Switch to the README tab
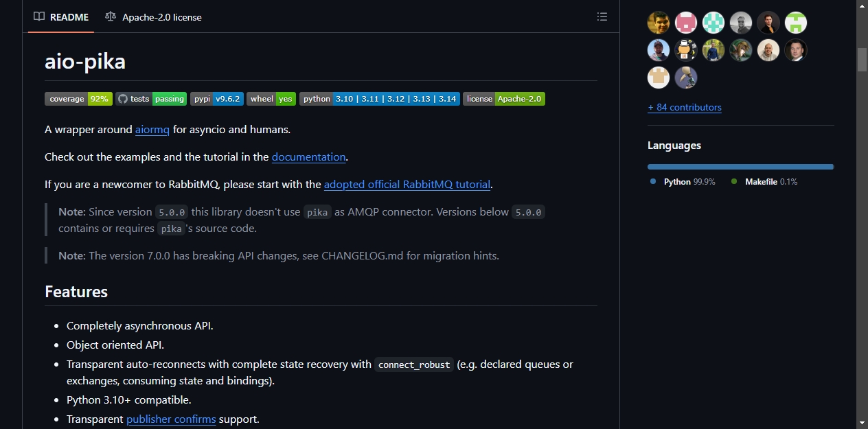Viewport: 868px width, 429px height. point(62,16)
